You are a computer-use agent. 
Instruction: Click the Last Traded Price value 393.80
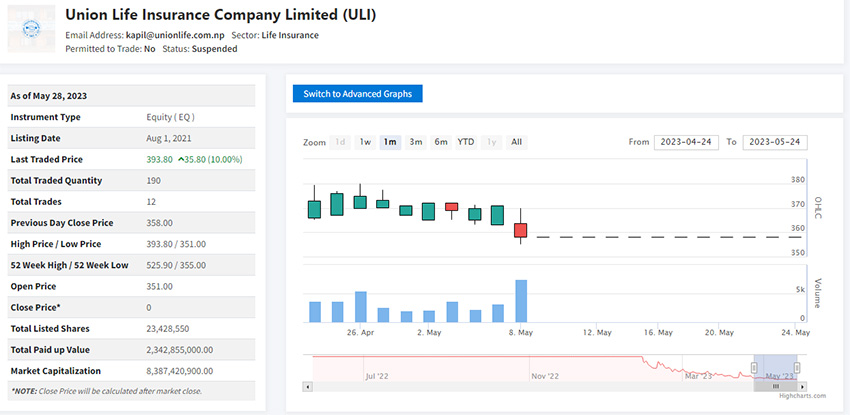[159, 159]
